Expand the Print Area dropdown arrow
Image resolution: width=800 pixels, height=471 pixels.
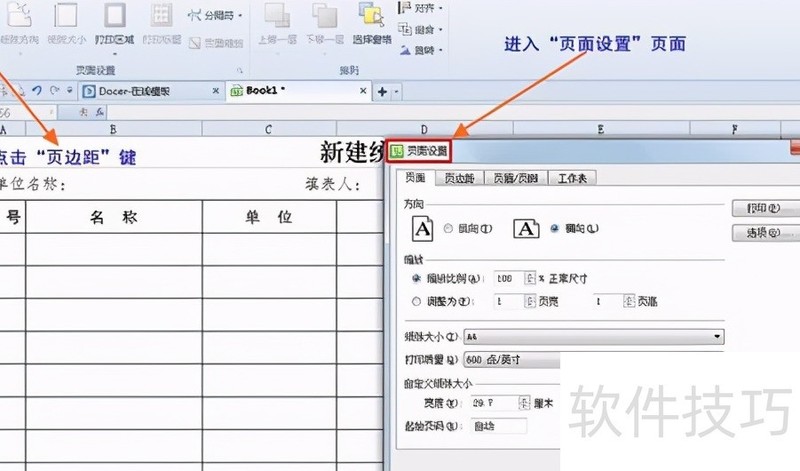pyautogui.click(x=115, y=53)
